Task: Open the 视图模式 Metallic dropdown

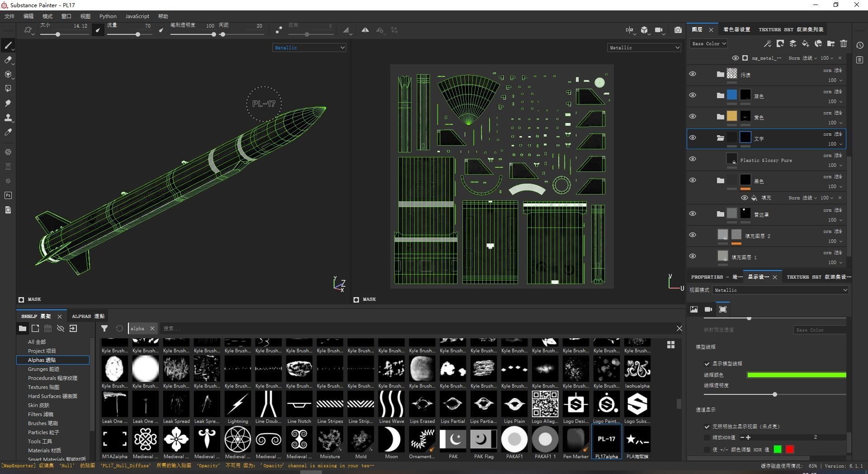Action: click(780, 290)
